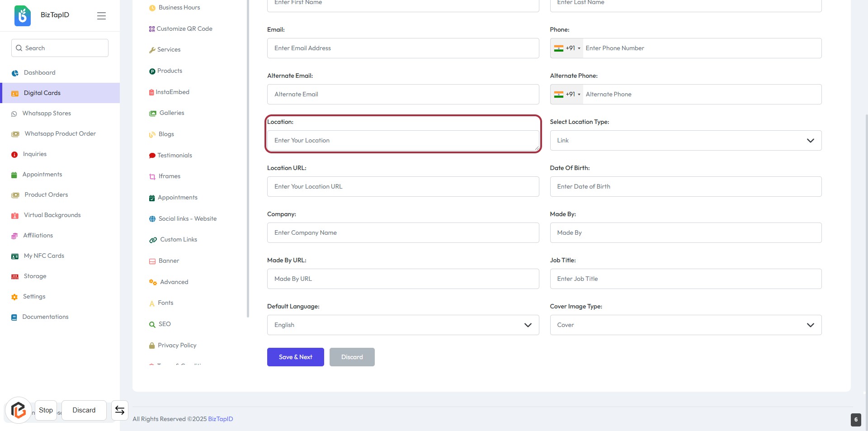The width and height of the screenshot is (868, 431).
Task: Click the Galleries image icon
Action: [x=153, y=113]
